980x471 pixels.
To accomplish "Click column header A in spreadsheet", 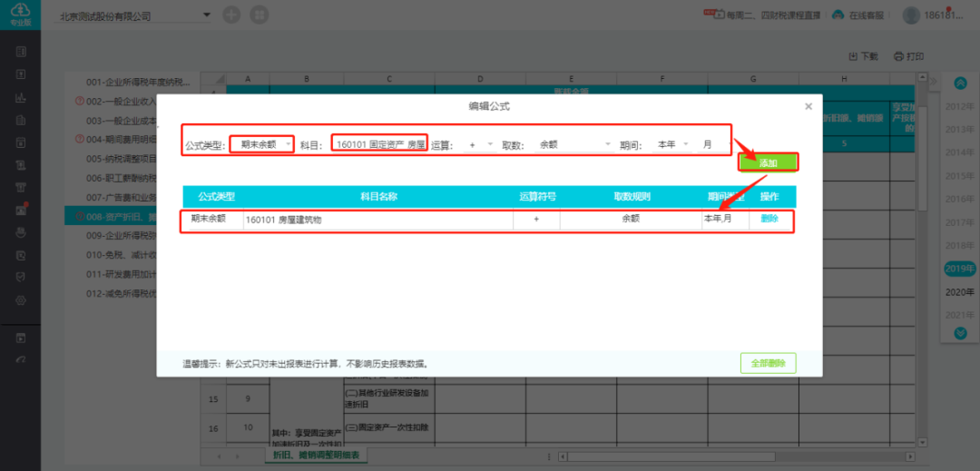I will (x=248, y=79).
